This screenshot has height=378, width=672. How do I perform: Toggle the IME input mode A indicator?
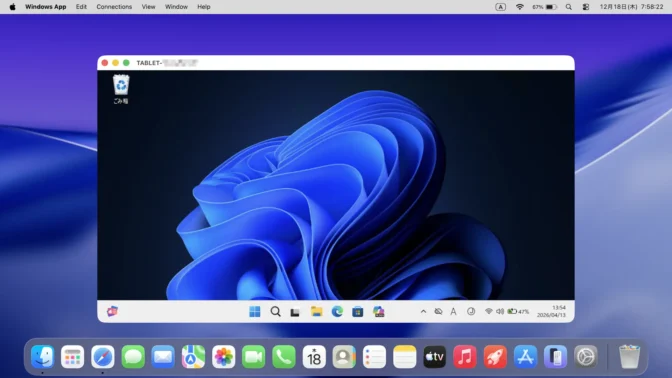click(453, 312)
